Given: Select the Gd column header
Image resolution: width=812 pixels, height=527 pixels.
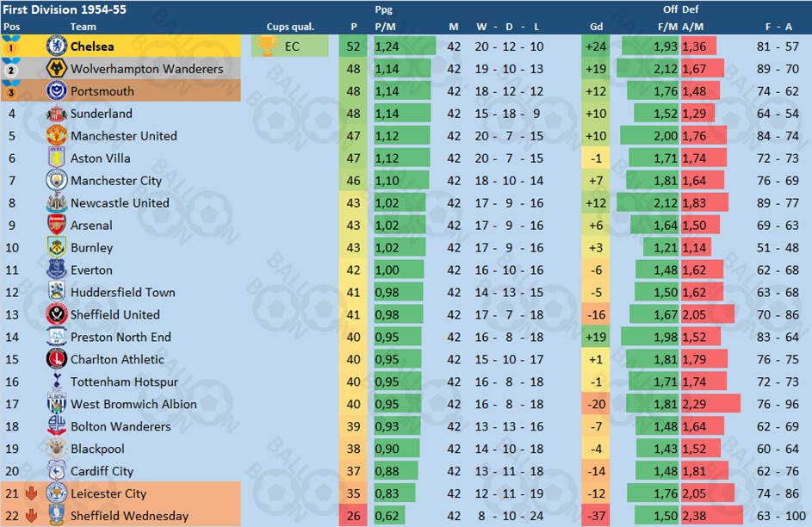Looking at the screenshot, I should 596,27.
